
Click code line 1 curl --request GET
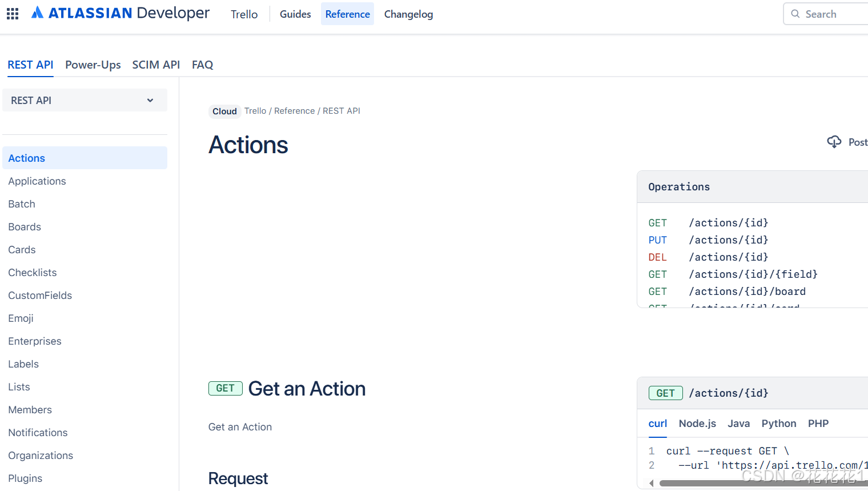point(728,451)
